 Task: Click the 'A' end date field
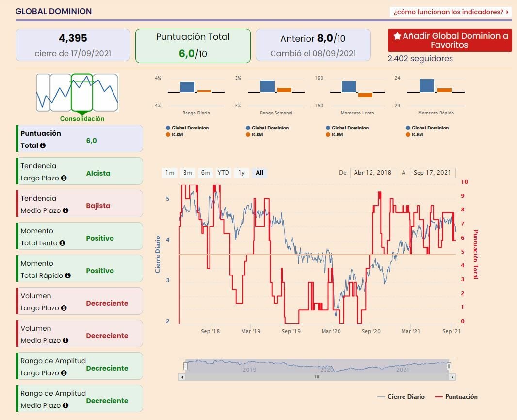[433, 173]
